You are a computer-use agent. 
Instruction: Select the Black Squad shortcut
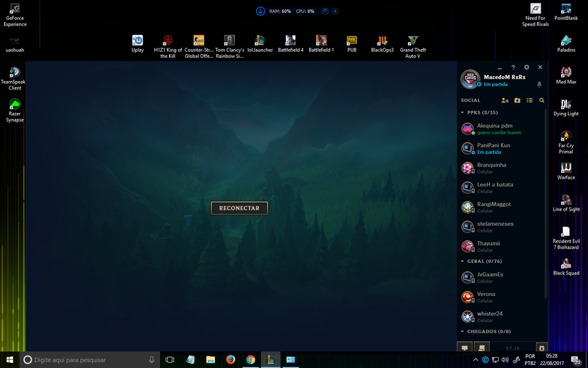(566, 267)
